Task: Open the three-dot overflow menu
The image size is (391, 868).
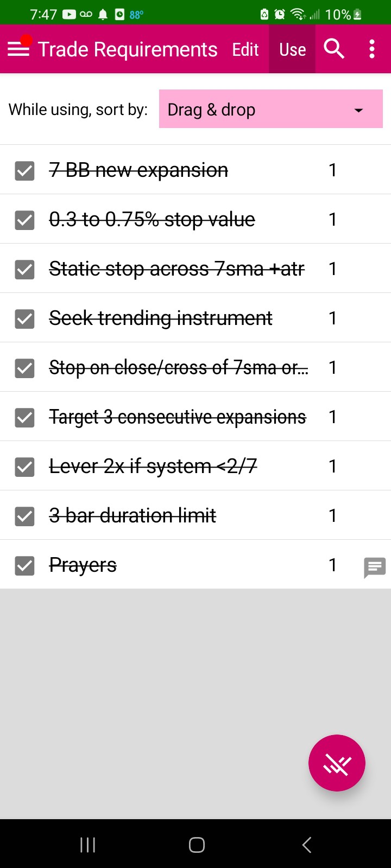Action: point(372,49)
